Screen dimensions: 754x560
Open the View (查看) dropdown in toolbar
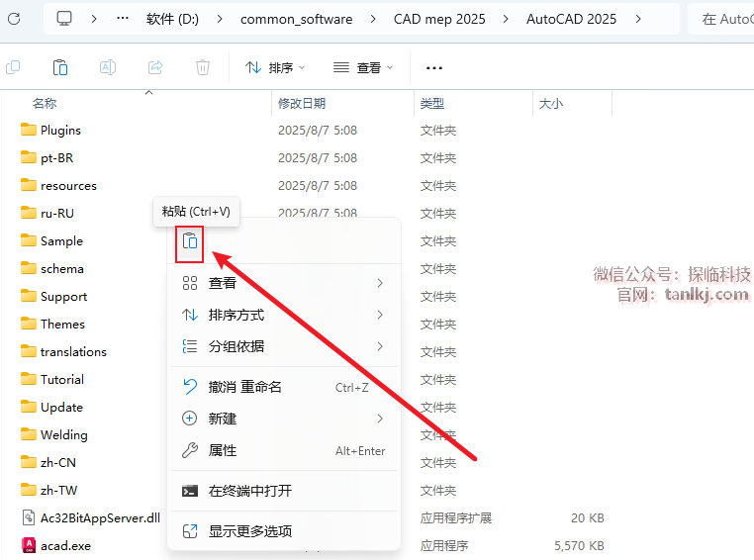[363, 67]
